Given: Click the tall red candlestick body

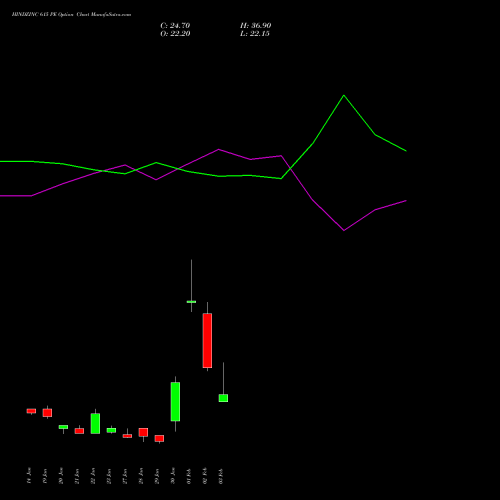Looking at the screenshot, I should (x=207, y=340).
